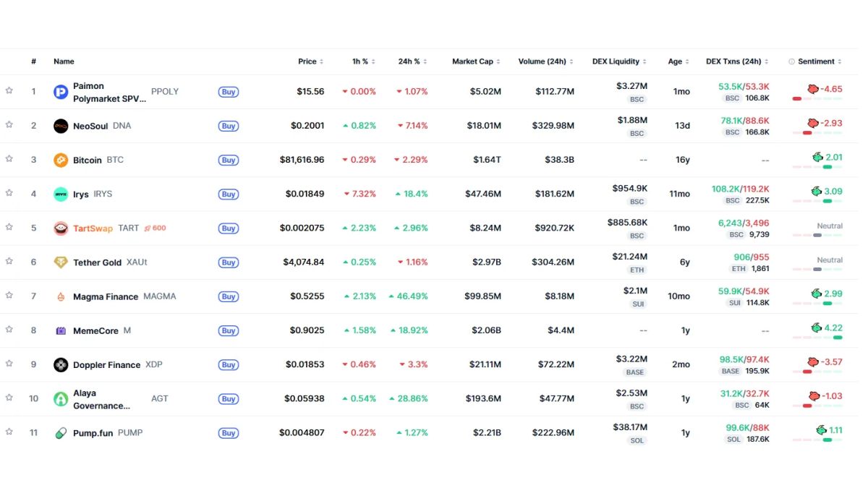Click the bull sentiment icon for Bitcoin
This screenshot has width=868, height=488.
coord(817,157)
